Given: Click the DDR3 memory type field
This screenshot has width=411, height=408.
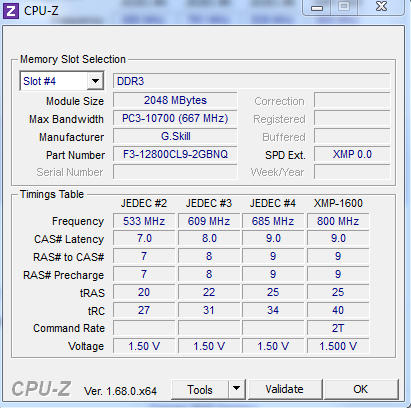Looking at the screenshot, I should [251, 81].
